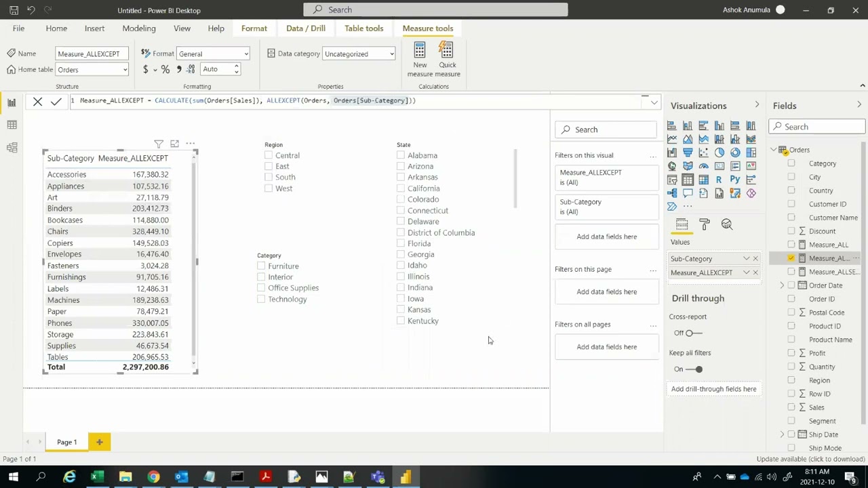Remove Measure_ALLEXCEPT from Values with X
The width and height of the screenshot is (868, 488).
755,272
